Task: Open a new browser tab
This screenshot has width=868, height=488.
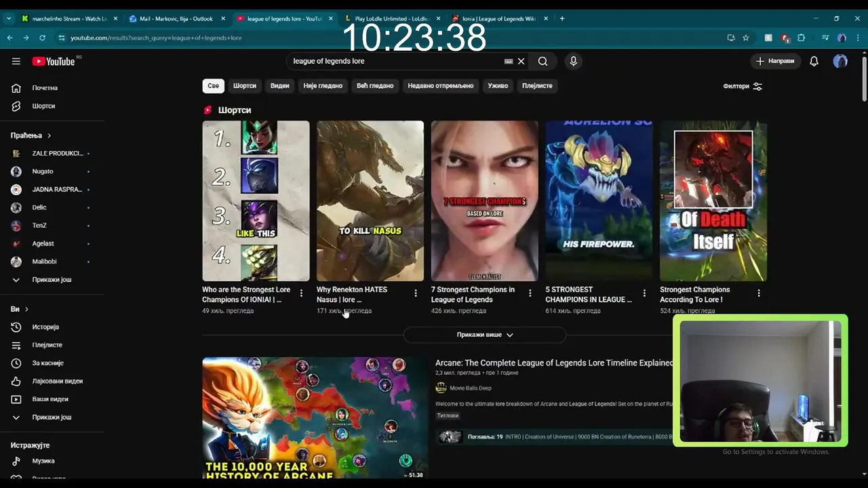Action: tap(562, 19)
